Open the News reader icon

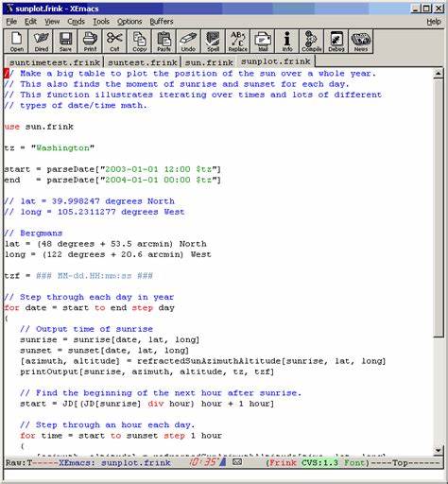tap(361, 42)
